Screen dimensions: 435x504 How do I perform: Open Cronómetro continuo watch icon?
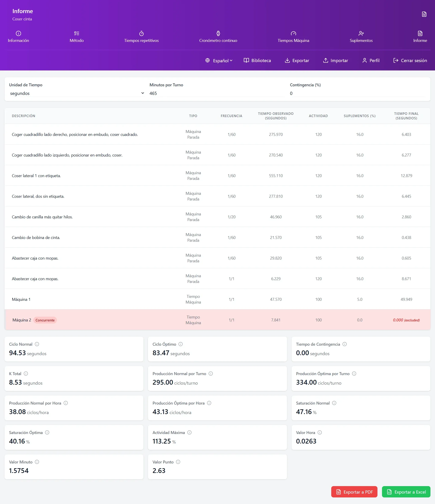(218, 33)
